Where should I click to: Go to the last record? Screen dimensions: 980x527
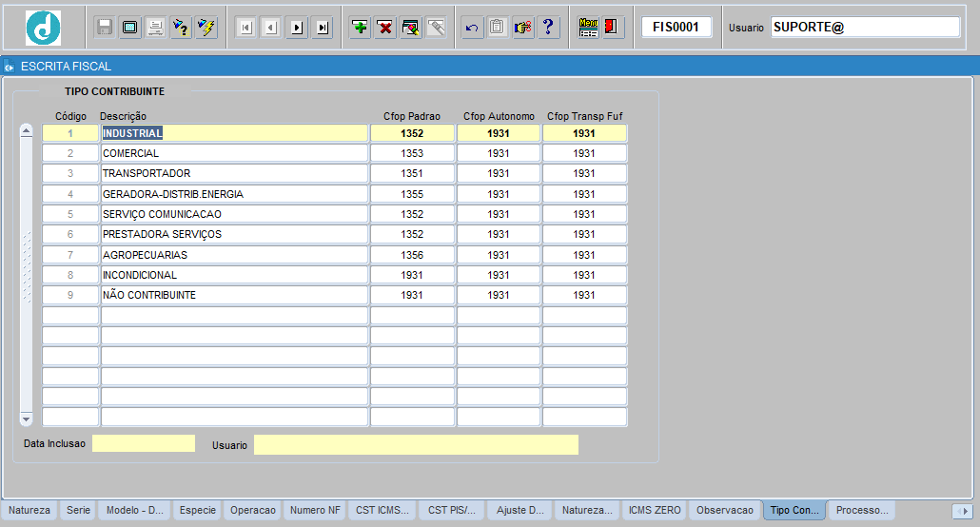point(323,27)
